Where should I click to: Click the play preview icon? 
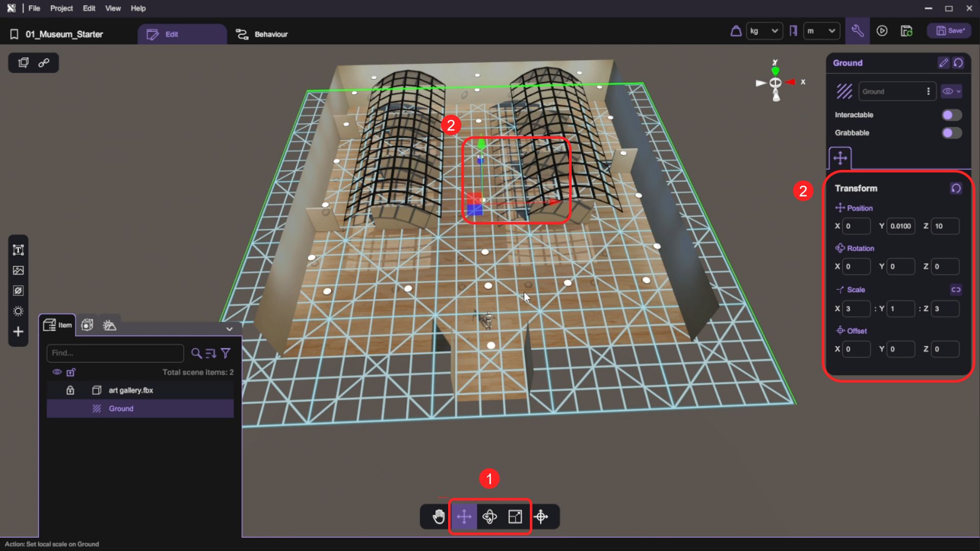pyautogui.click(x=882, y=31)
